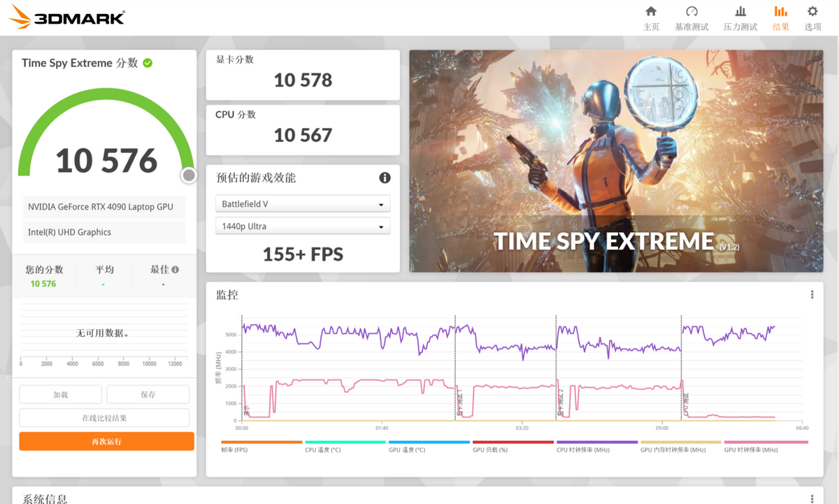This screenshot has width=839, height=504.
Task: Open the 压力测试 stress test tab
Action: click(740, 18)
